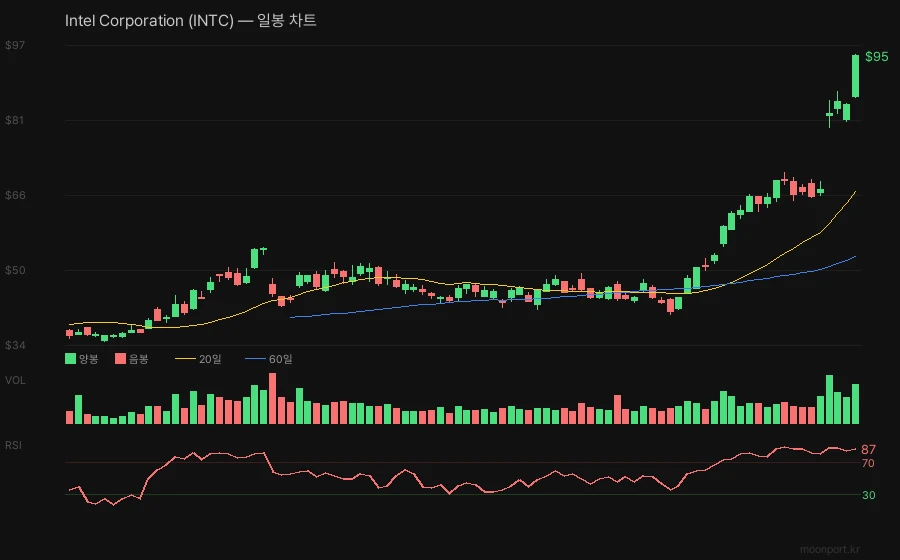Click the $81 price axis label

(x=15, y=120)
